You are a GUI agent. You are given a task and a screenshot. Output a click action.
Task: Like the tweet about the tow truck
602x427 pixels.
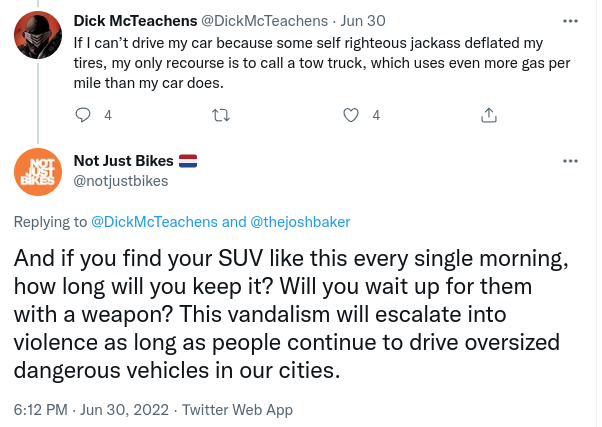(351, 115)
